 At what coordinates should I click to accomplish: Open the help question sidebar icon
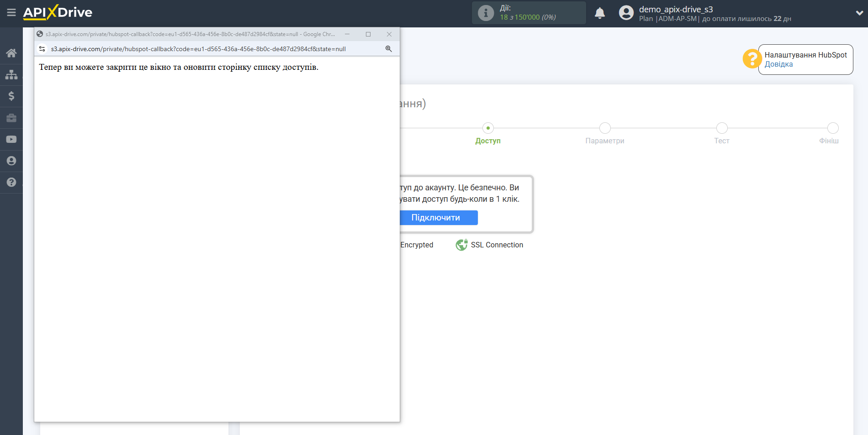11,182
